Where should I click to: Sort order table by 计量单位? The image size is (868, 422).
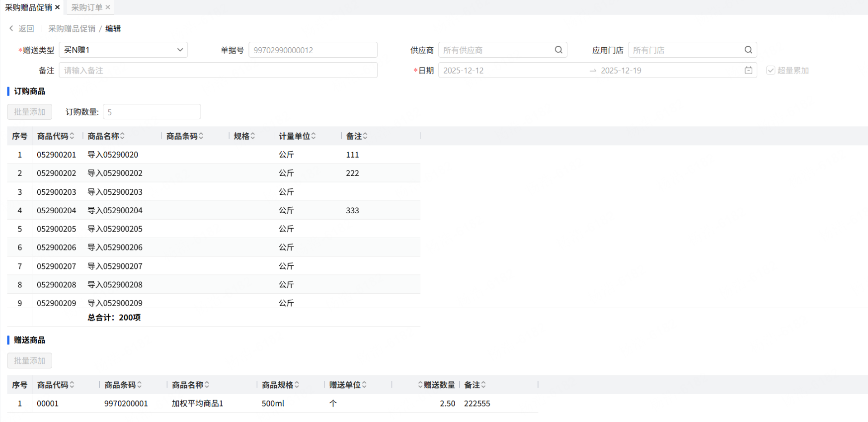(313, 136)
